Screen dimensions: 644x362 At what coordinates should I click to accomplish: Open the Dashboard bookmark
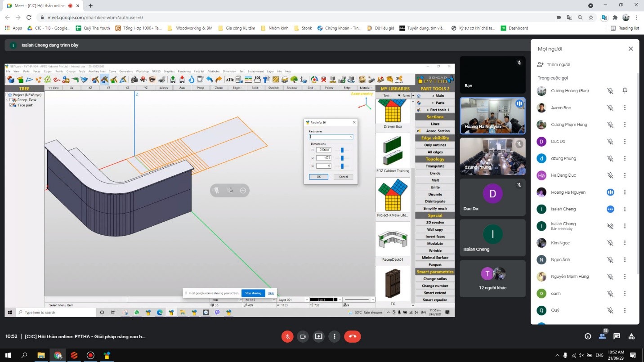(x=514, y=28)
